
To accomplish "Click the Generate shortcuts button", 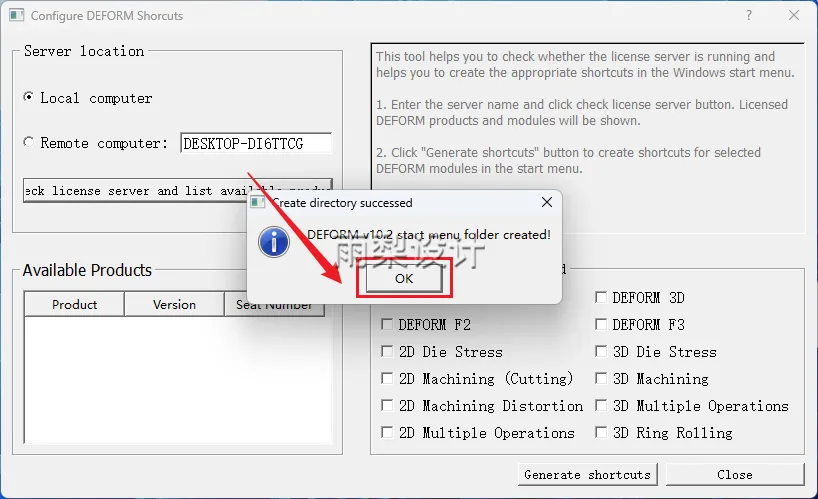I will [587, 474].
